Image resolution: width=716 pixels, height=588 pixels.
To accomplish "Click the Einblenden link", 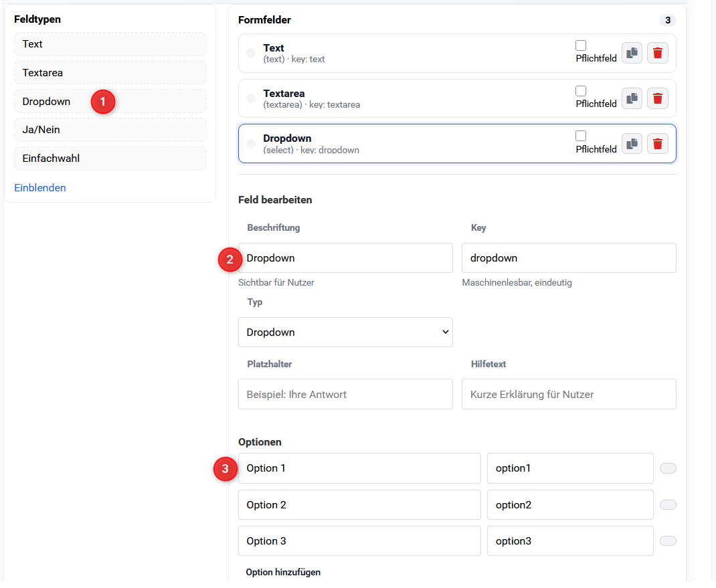I will 40,188.
